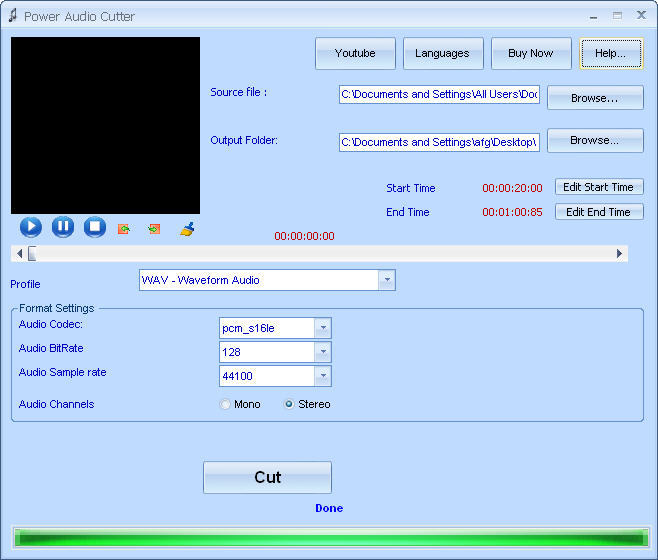Open the WAV - Waveform Audio combo box
Image resolution: width=658 pixels, height=560 pixels.
[x=267, y=280]
